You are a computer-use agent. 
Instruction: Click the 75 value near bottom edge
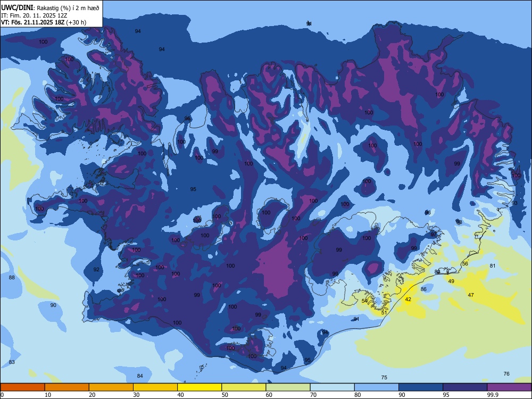tap(384, 377)
